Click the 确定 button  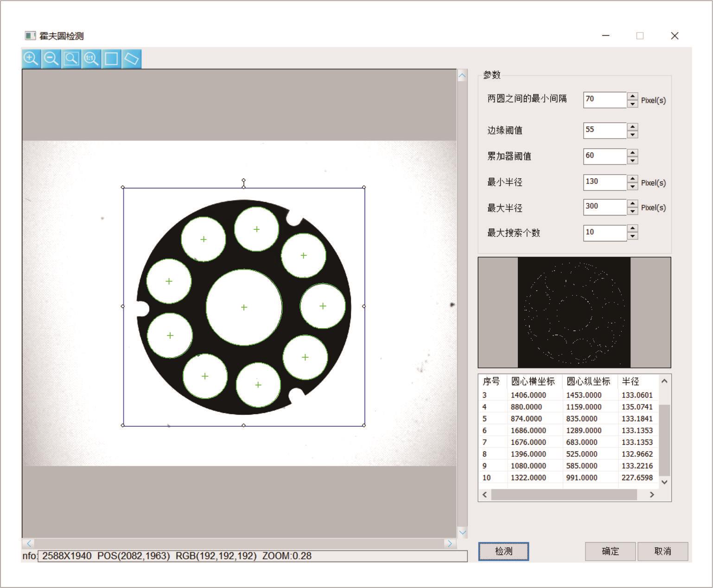pyautogui.click(x=610, y=551)
